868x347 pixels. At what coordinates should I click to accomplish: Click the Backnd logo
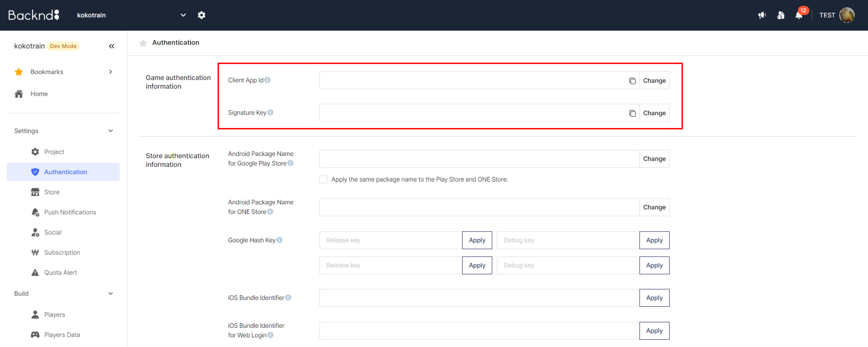pyautogui.click(x=34, y=15)
